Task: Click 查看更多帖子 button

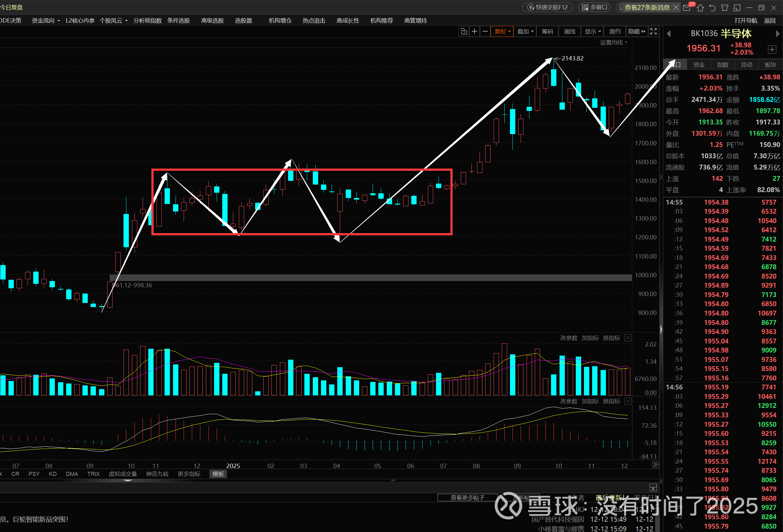Action: coord(467,497)
